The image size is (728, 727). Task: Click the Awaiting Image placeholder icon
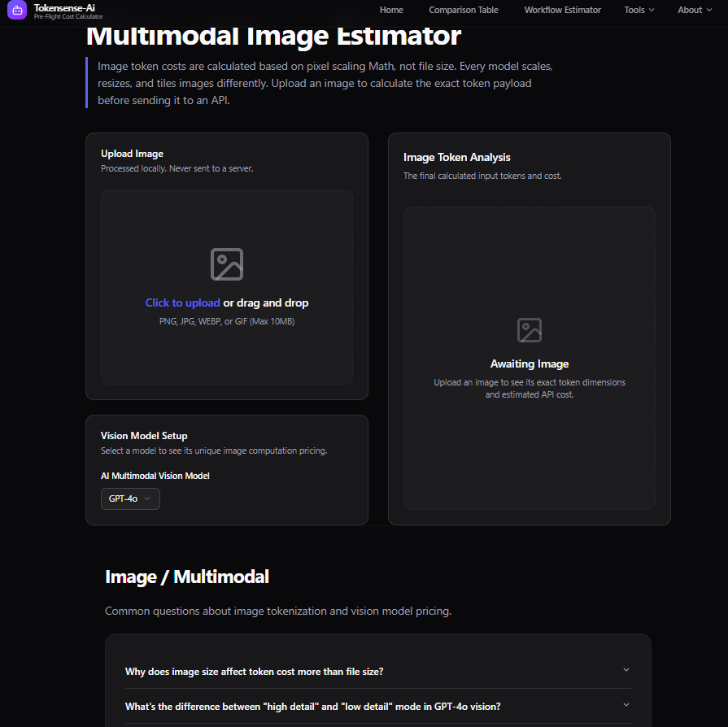530,330
